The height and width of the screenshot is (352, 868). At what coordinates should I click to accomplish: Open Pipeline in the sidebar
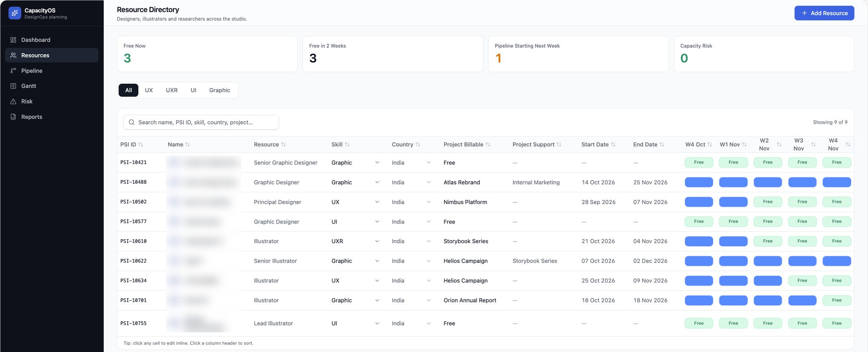(x=52, y=71)
